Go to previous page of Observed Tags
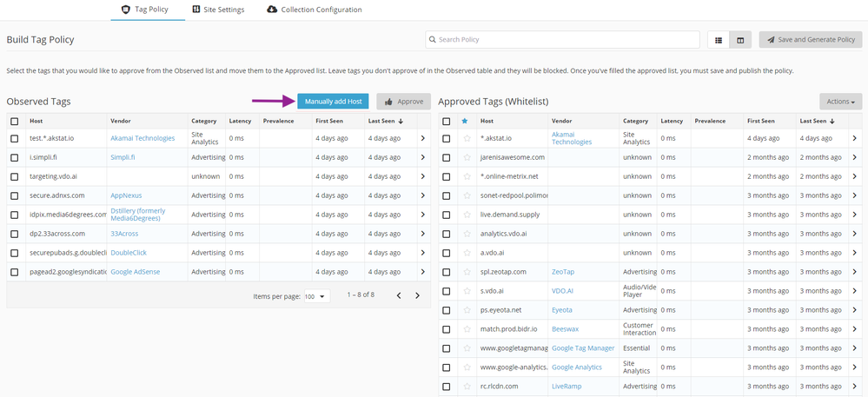Image resolution: width=868 pixels, height=397 pixels. (x=399, y=295)
